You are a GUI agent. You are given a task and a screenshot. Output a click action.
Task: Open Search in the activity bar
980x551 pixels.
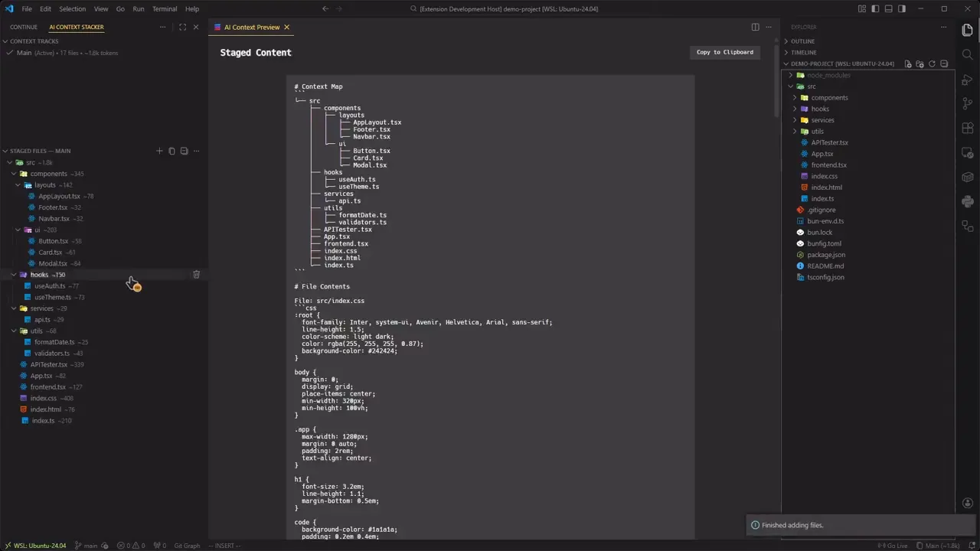tap(968, 54)
